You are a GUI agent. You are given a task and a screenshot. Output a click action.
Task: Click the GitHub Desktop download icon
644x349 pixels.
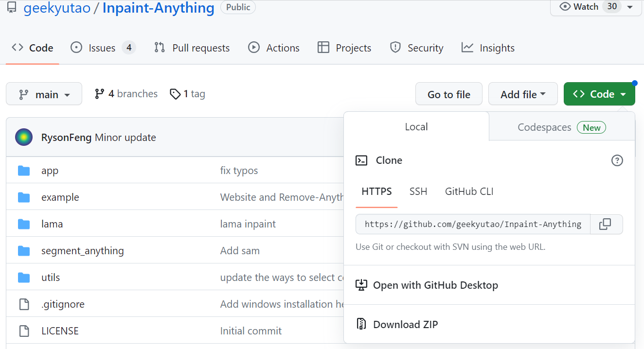tap(361, 285)
